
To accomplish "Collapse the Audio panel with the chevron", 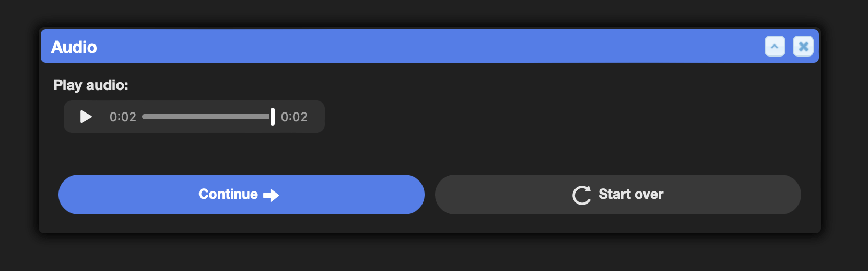I will coord(775,47).
